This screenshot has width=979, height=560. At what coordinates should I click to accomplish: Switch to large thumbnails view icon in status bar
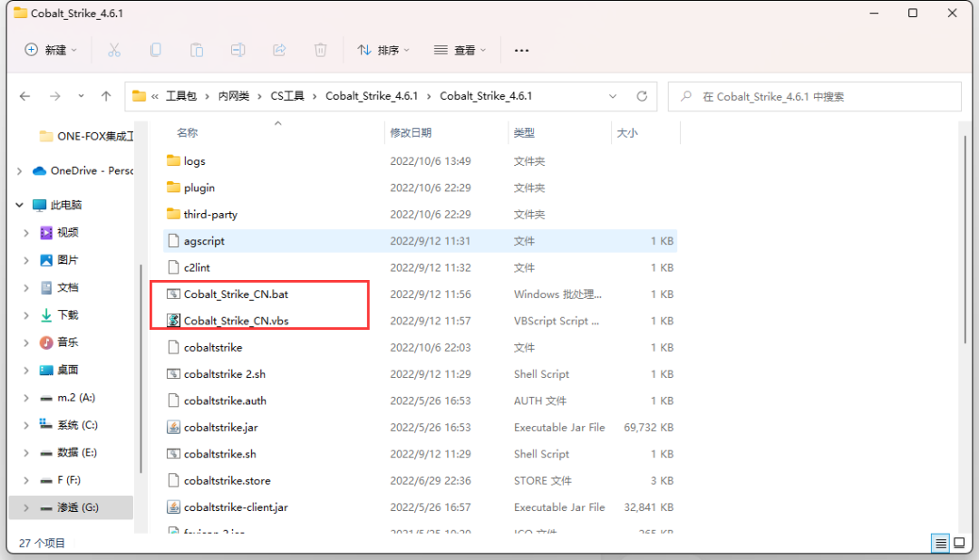tap(959, 543)
